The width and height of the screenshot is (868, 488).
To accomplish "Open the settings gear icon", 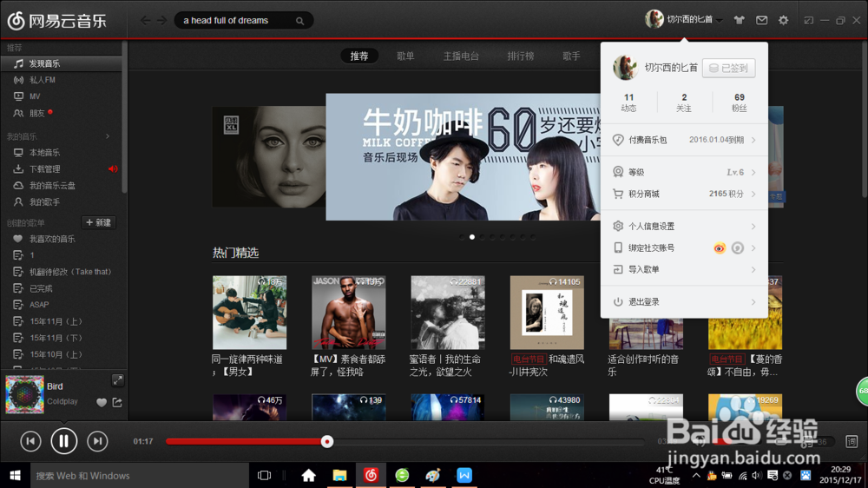I will point(783,20).
